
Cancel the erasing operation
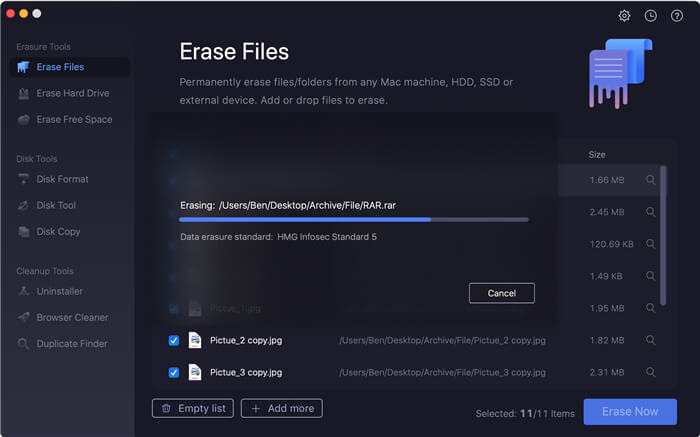coord(502,293)
